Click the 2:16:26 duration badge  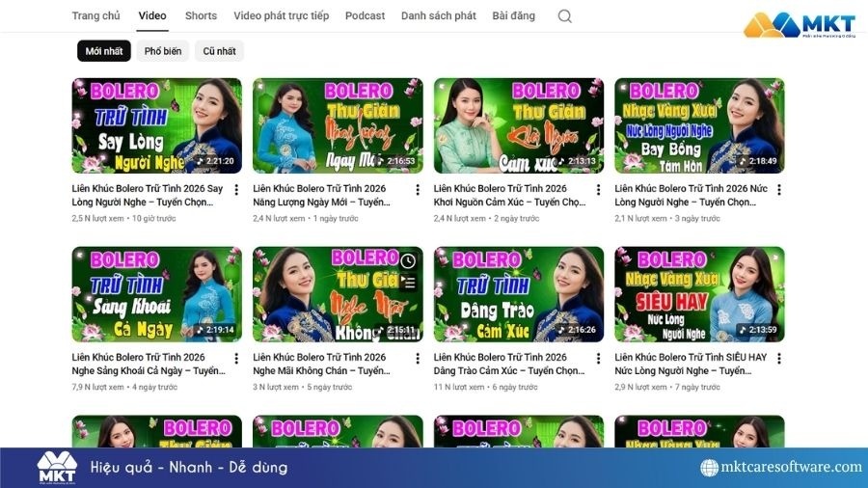[578, 330]
